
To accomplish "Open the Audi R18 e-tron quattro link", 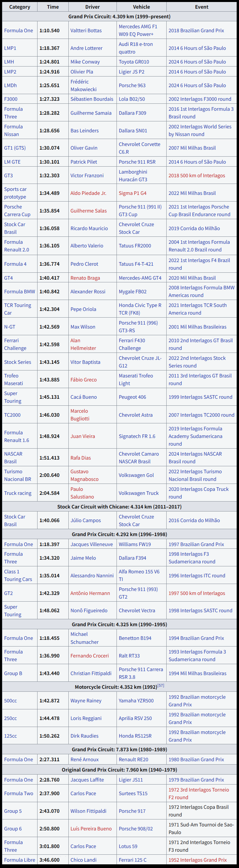I will pyautogui.click(x=136, y=48).
